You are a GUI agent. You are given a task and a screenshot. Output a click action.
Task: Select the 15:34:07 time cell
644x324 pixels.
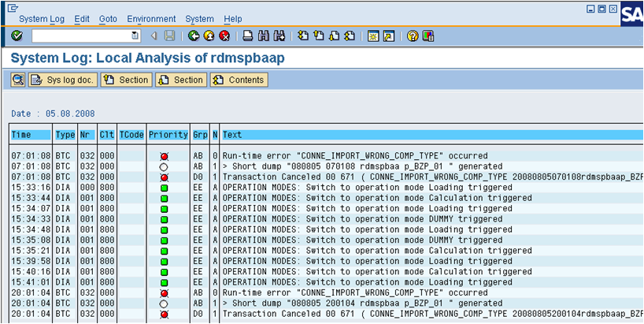[x=31, y=208]
